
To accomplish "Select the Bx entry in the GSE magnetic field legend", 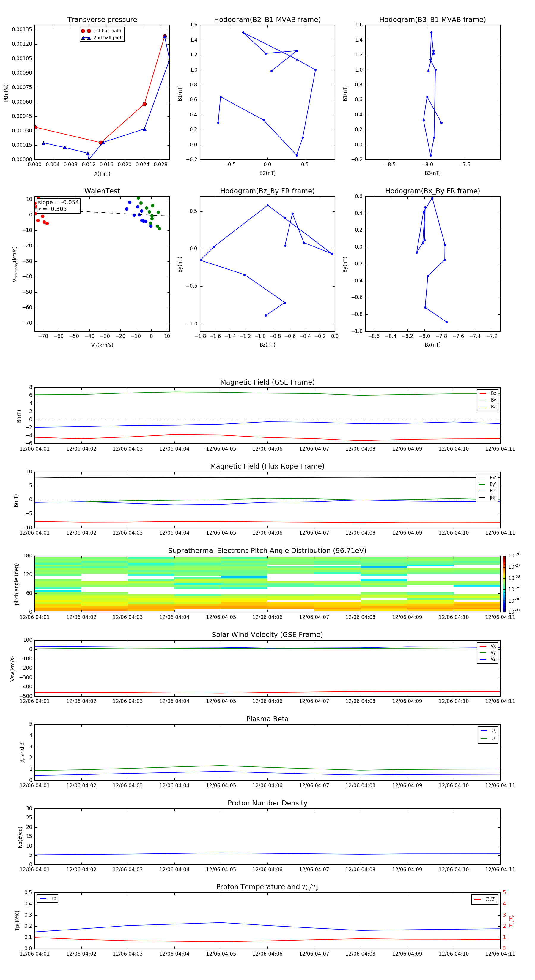I will click(488, 393).
